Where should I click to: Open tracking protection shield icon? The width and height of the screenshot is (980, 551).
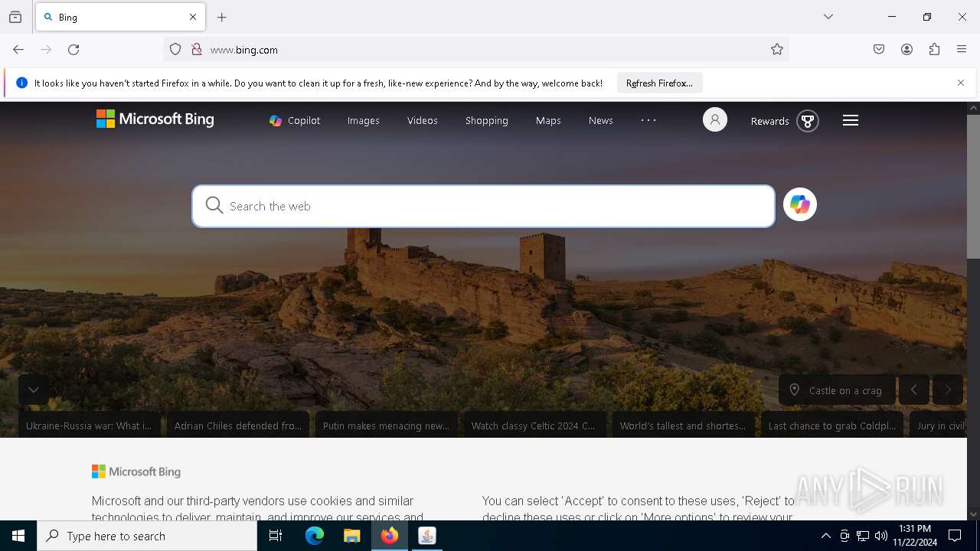[x=175, y=50]
